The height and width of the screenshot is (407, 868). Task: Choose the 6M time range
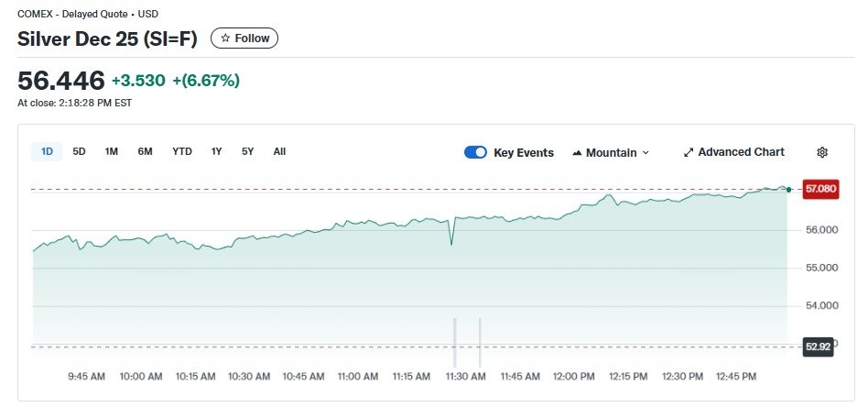point(145,151)
